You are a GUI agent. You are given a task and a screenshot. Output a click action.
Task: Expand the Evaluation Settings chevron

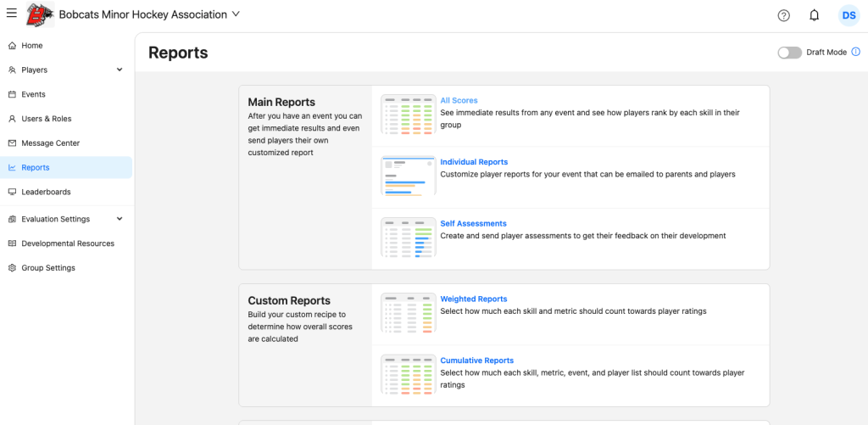(120, 219)
